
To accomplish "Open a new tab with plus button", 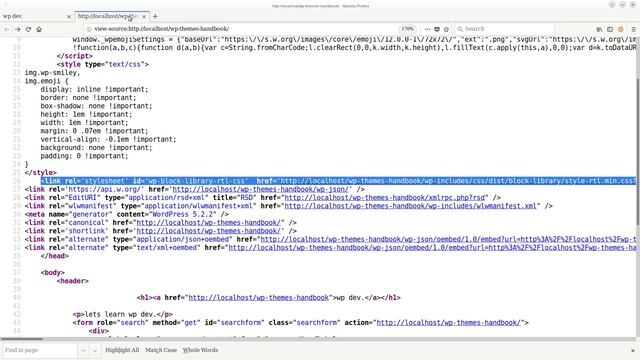I will click(x=155, y=16).
